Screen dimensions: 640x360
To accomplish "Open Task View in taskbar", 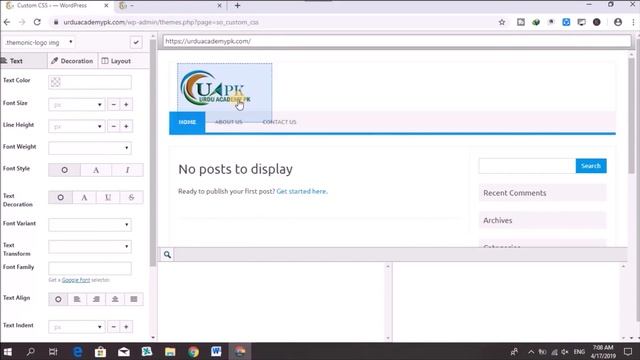I will 53,351.
